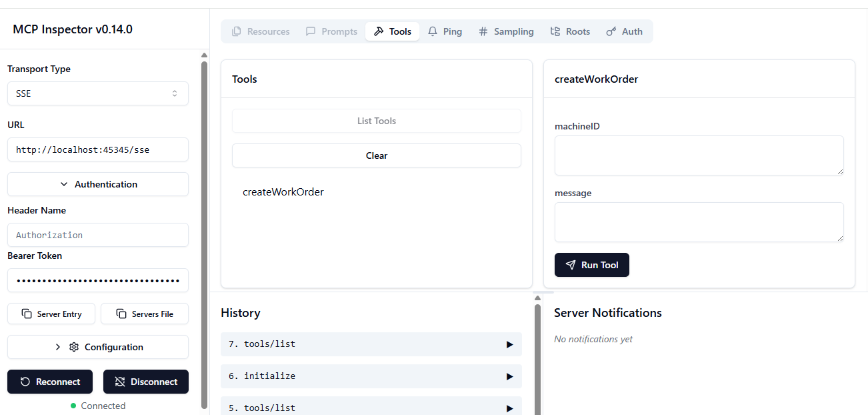Image resolution: width=868 pixels, height=415 pixels.
Task: Click the green Connected status dot
Action: tap(73, 406)
